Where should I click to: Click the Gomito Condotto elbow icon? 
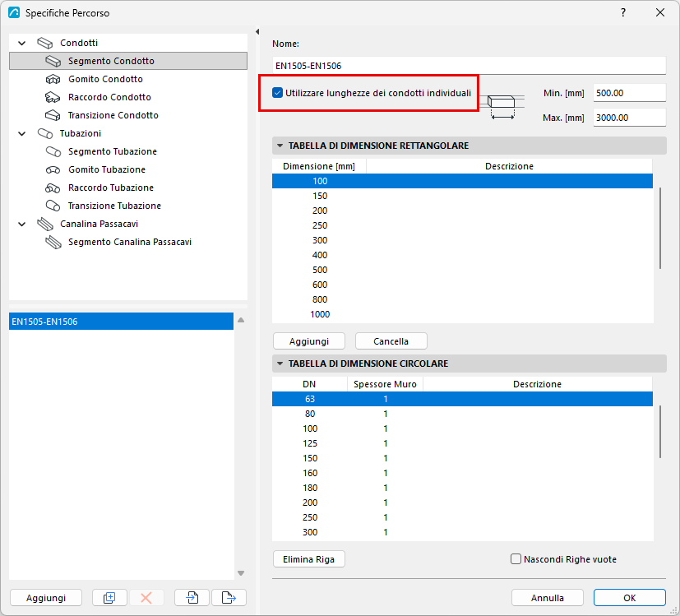click(53, 80)
